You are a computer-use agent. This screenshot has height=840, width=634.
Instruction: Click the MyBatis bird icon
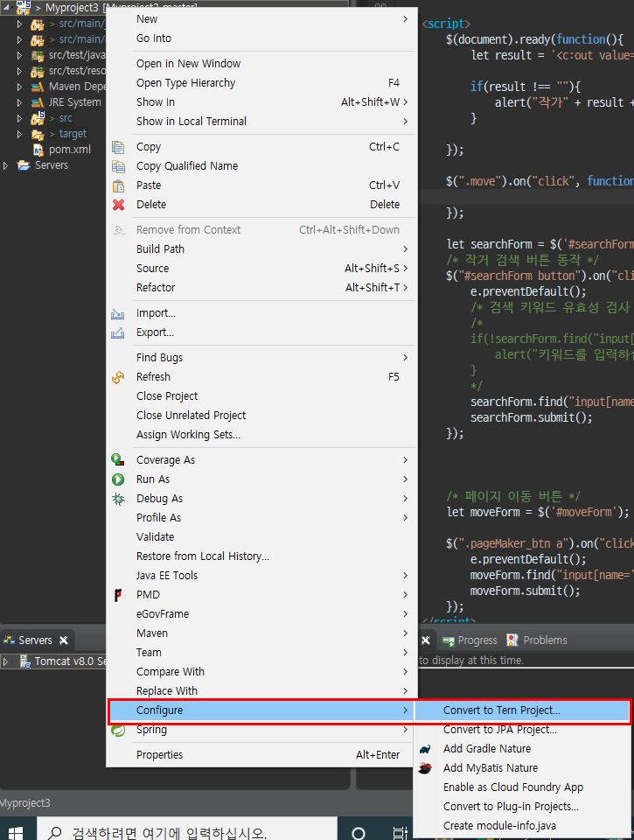[425, 768]
